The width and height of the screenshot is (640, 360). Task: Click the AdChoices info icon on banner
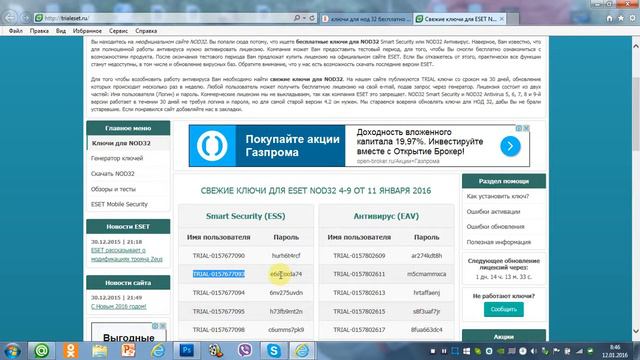[x=519, y=128]
